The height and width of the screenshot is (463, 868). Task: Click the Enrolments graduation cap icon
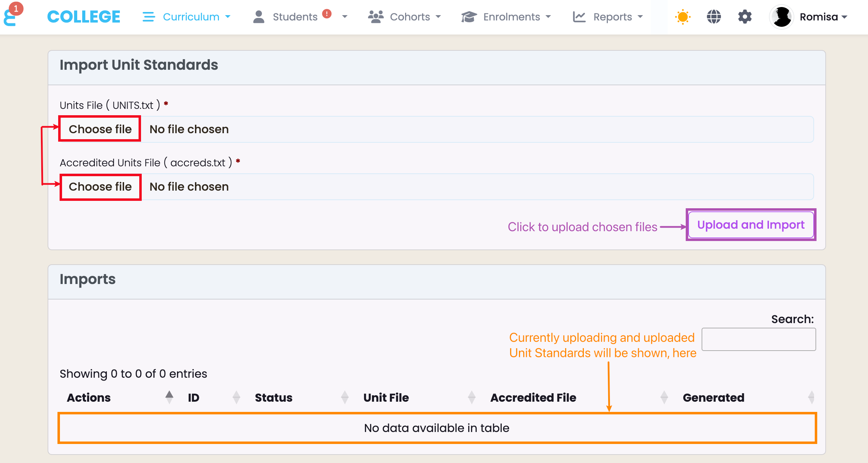(469, 17)
